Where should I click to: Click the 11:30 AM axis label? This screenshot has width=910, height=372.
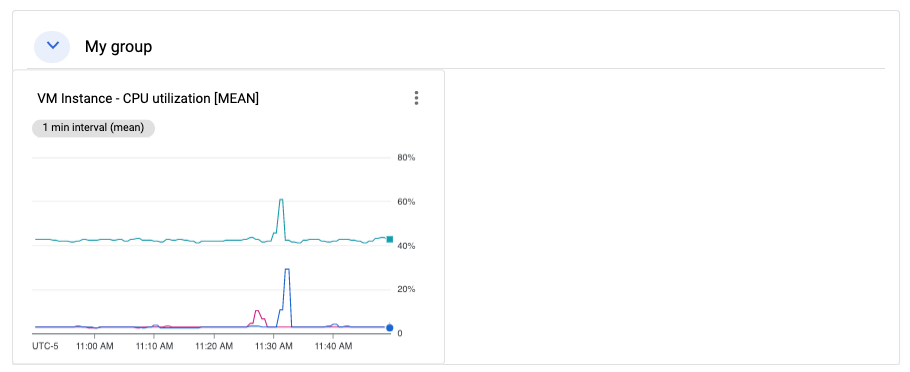(x=273, y=346)
